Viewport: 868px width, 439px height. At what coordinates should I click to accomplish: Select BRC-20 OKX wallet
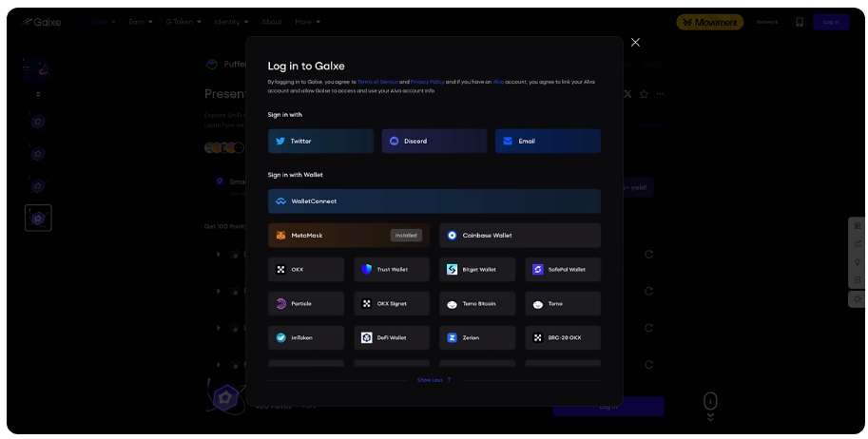click(563, 337)
